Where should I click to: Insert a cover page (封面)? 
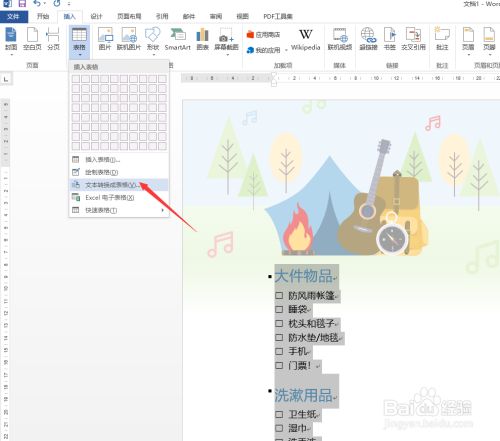11,39
